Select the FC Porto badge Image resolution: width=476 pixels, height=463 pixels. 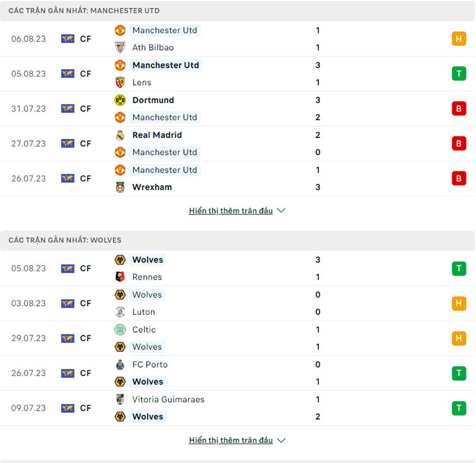[120, 364]
